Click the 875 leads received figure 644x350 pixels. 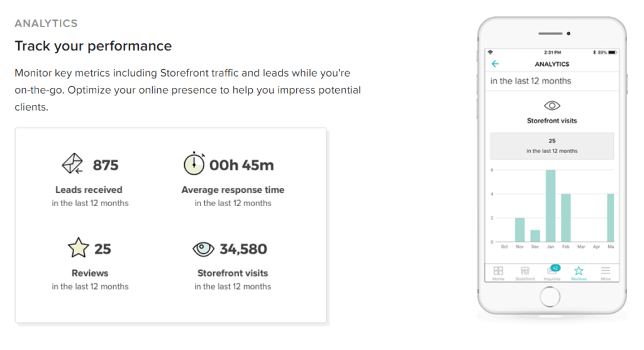[x=106, y=165]
